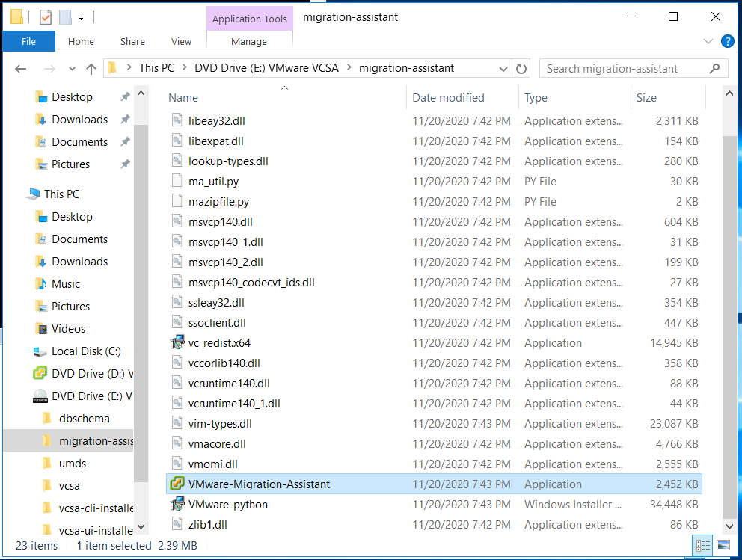Click the Properties quick access toolbar icon
Screen dimensions: 742x560
click(46, 17)
